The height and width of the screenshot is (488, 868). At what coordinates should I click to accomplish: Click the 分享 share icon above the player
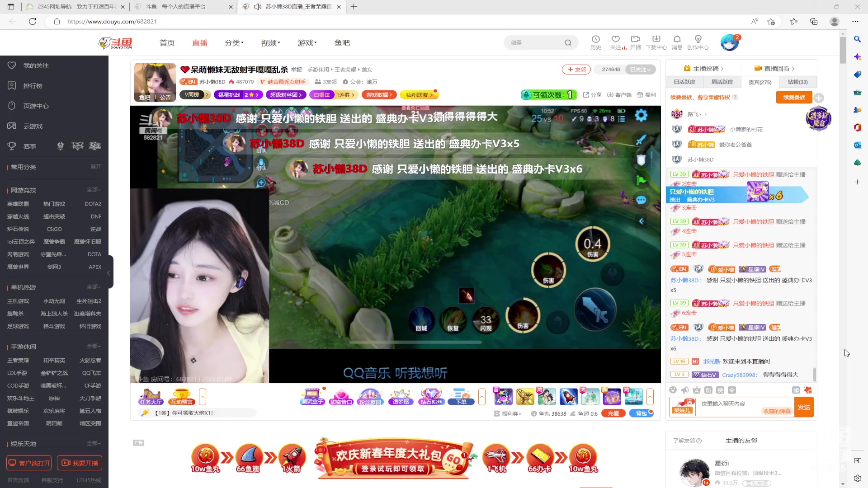click(x=591, y=94)
